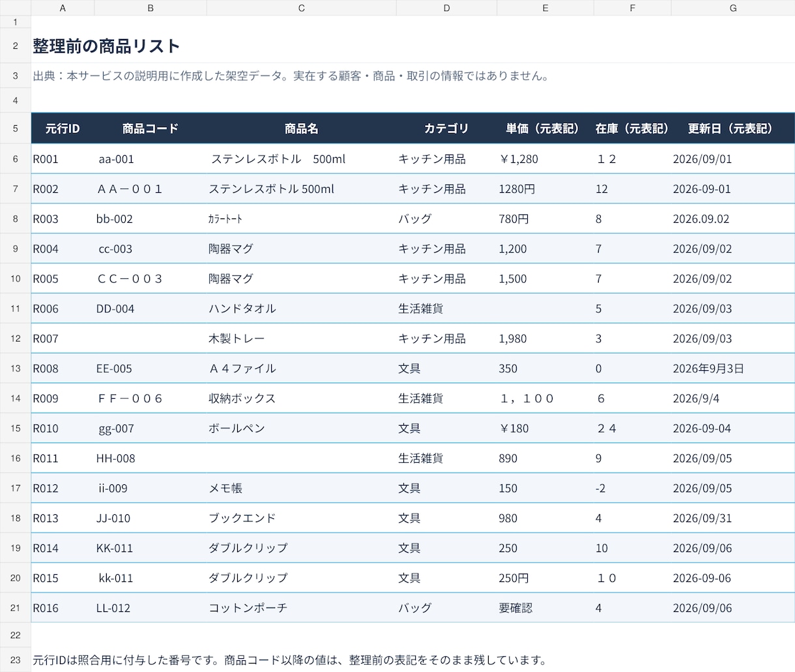The width and height of the screenshot is (795, 672).
Task: Click product code ＦＦ－００６
Action: click(151, 398)
